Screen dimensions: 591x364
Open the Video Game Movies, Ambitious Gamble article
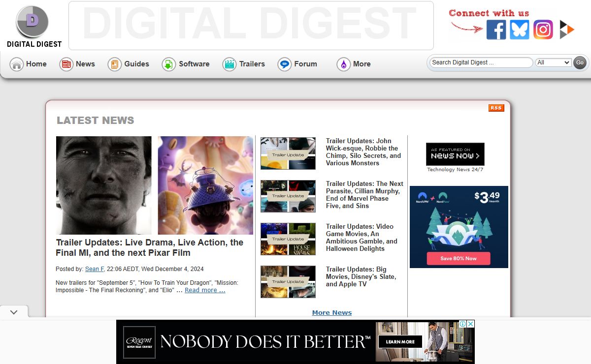point(361,238)
